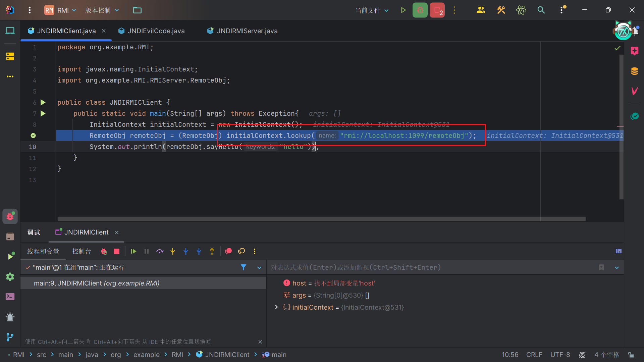Open the 当前文件 run configuration dropdown

(372, 10)
